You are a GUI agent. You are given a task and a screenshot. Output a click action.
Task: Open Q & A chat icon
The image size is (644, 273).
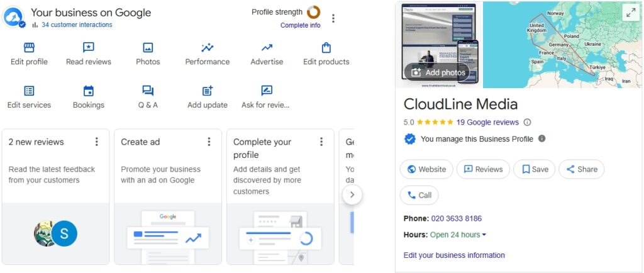pyautogui.click(x=148, y=91)
